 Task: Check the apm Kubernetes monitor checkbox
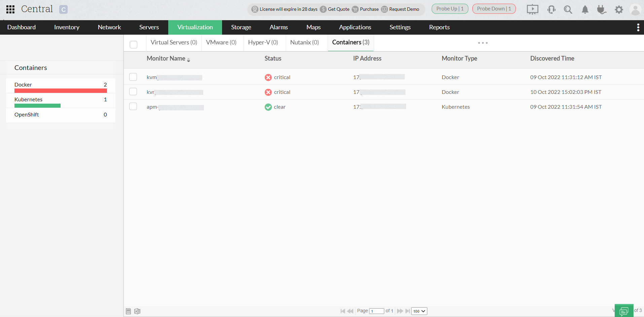[x=133, y=106]
